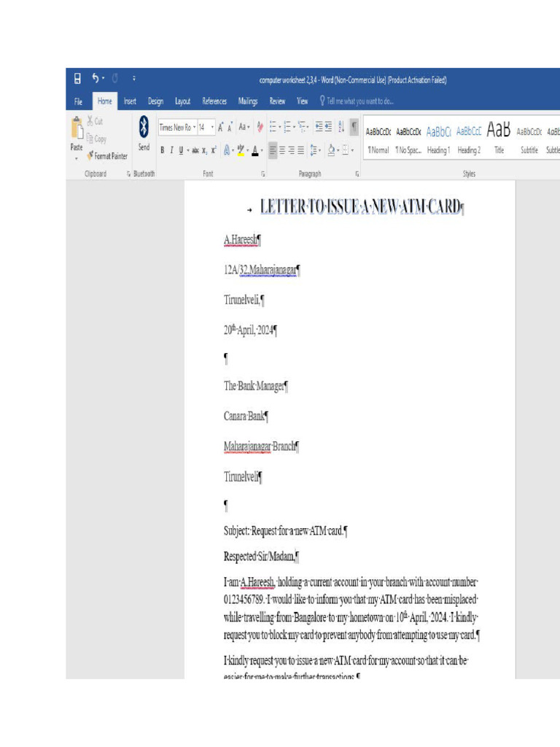Open the Review tab
The width and height of the screenshot is (560, 747).
(x=277, y=101)
